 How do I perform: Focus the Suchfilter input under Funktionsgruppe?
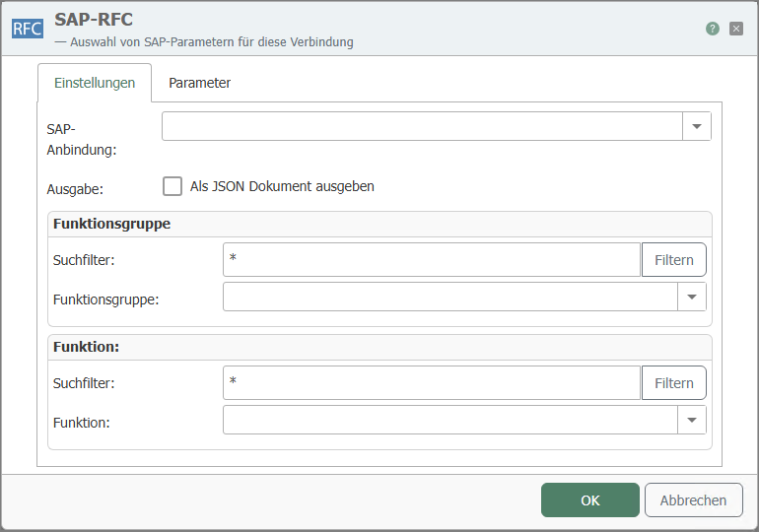pyautogui.click(x=432, y=260)
